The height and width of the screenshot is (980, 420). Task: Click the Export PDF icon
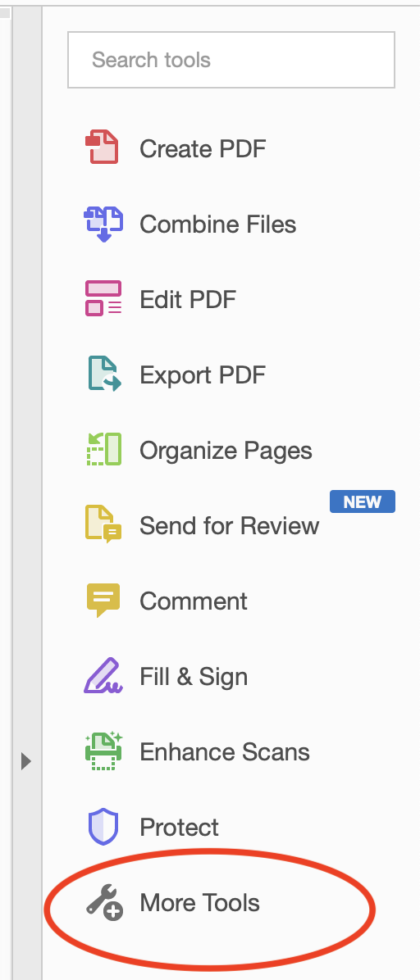(104, 374)
